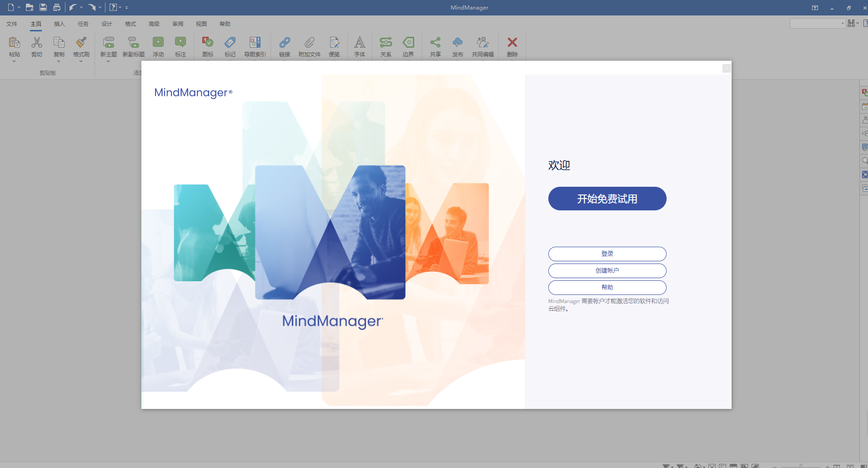
Task: Open the Search panel icon on right sidebar
Action: (864, 160)
